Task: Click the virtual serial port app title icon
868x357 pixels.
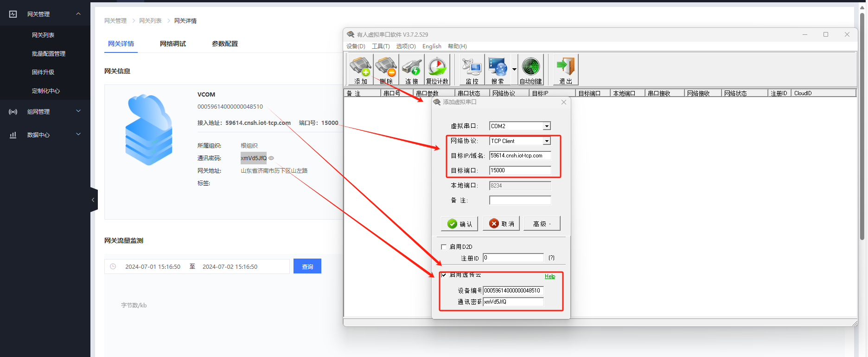Action: pos(351,34)
